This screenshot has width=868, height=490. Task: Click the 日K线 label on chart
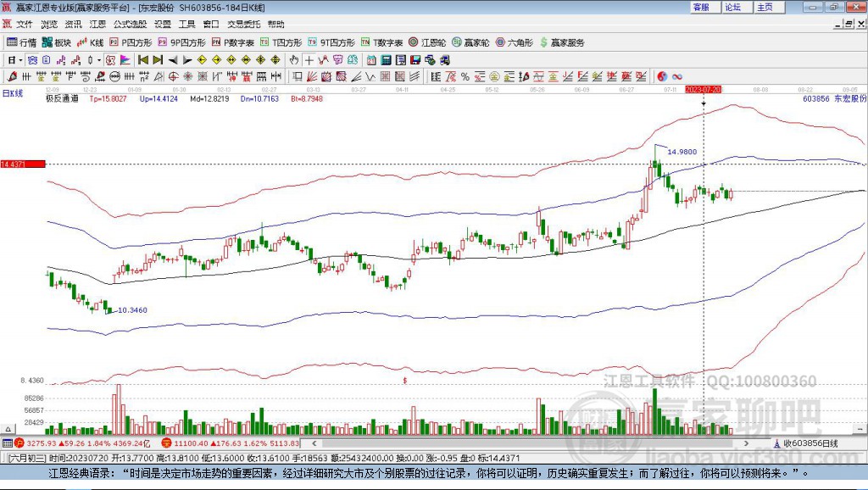coord(13,93)
